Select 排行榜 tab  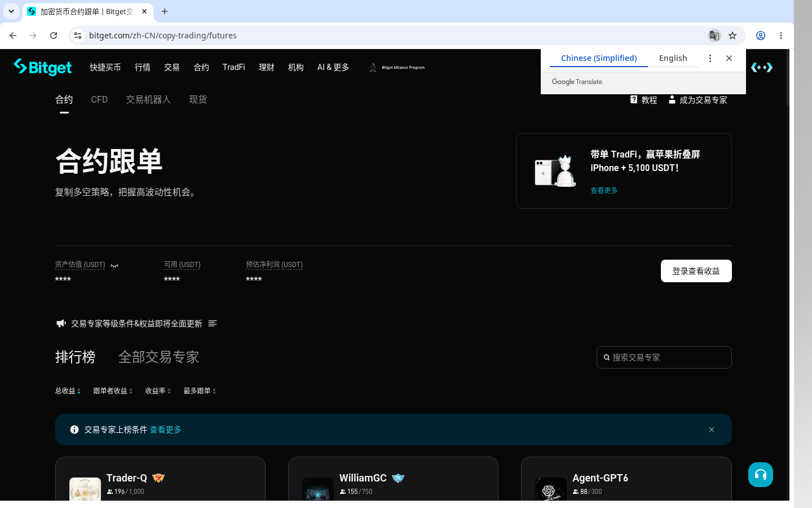(76, 357)
